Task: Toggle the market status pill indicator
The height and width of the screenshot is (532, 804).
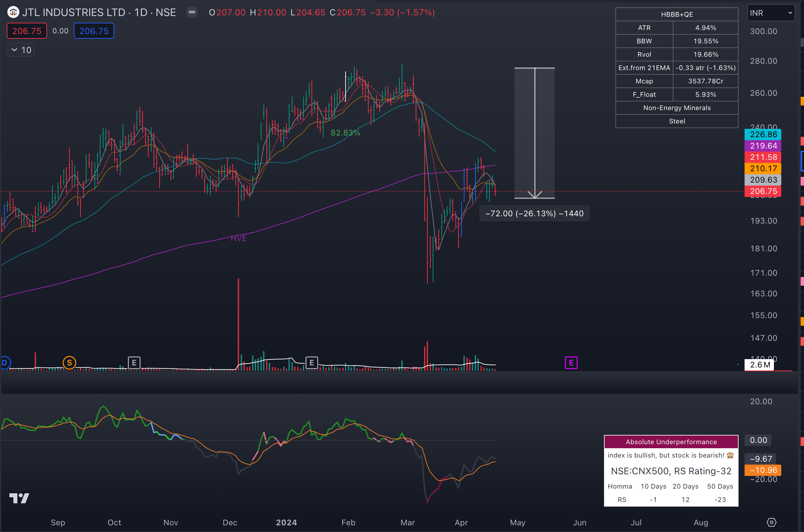Action: 192,12
